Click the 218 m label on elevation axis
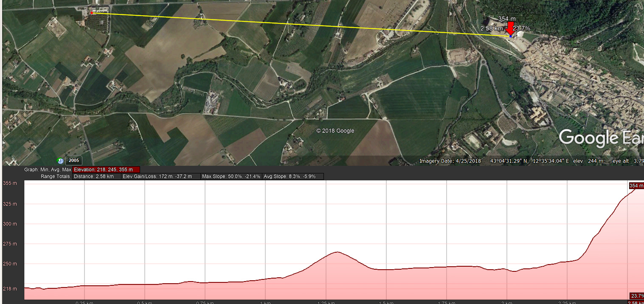644x304 pixels. [10, 289]
